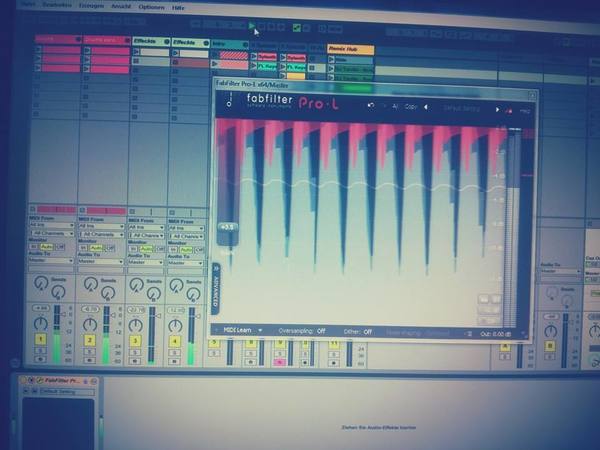
Task: Set track 1 Monitor to Auto
Action: [46, 247]
